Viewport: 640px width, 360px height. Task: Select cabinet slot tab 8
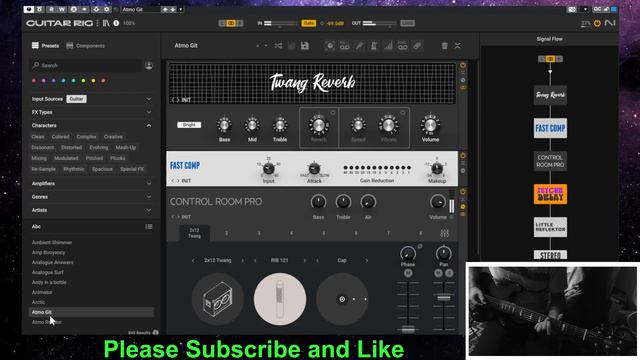(420, 233)
